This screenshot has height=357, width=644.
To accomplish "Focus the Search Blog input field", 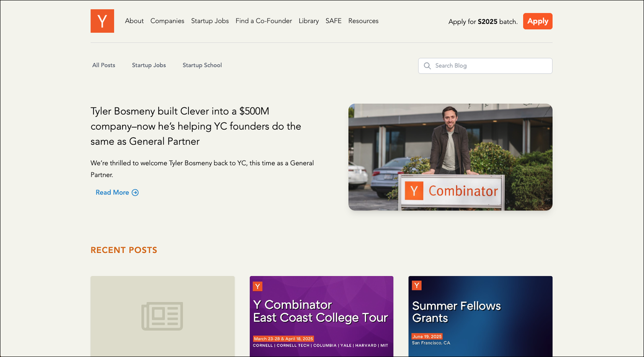I will point(485,66).
